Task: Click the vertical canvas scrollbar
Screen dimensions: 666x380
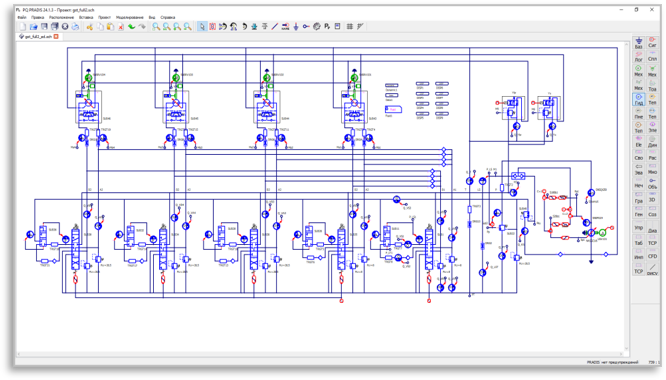Action: (626, 196)
